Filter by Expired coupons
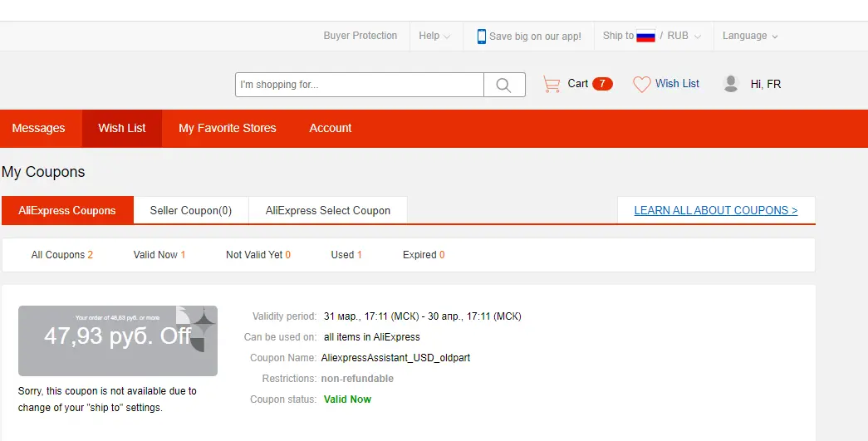868x441 pixels. coord(424,255)
